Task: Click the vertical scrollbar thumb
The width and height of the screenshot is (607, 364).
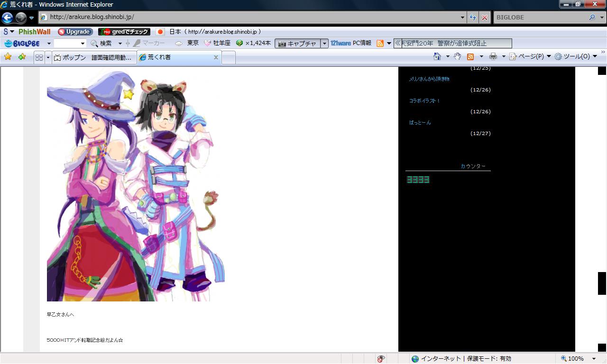Action: pyautogui.click(x=602, y=283)
